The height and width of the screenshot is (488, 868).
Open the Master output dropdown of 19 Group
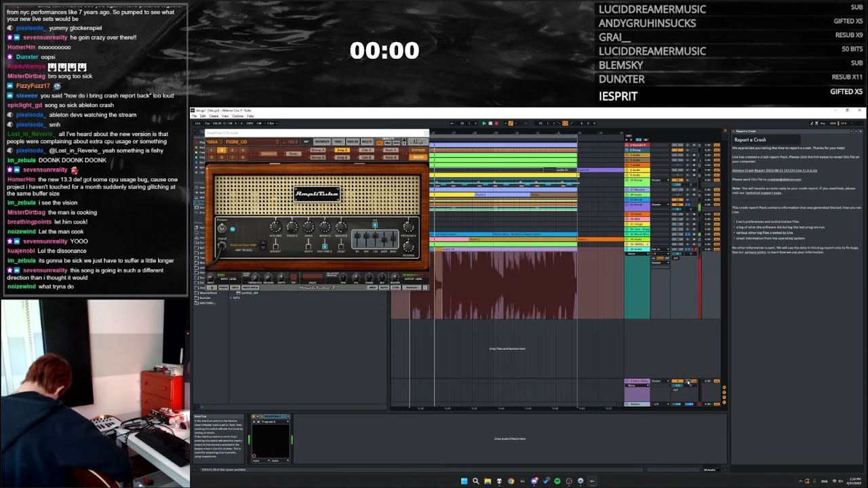[x=660, y=180]
